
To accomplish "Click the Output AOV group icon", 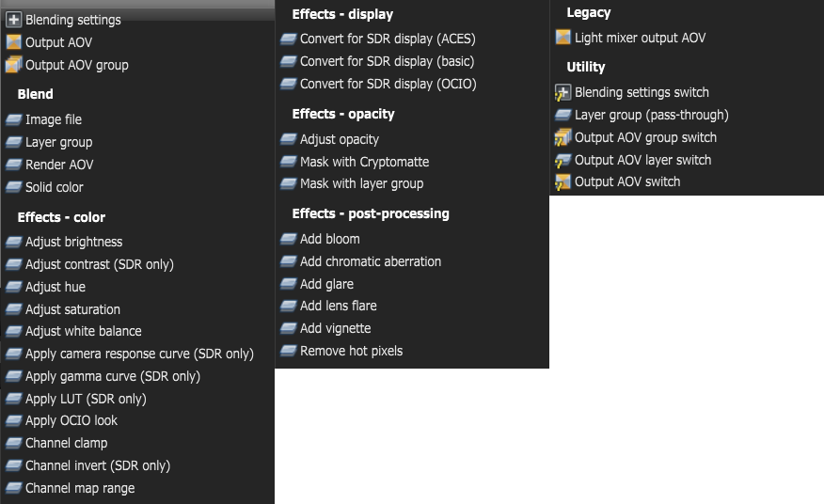I will [13, 65].
